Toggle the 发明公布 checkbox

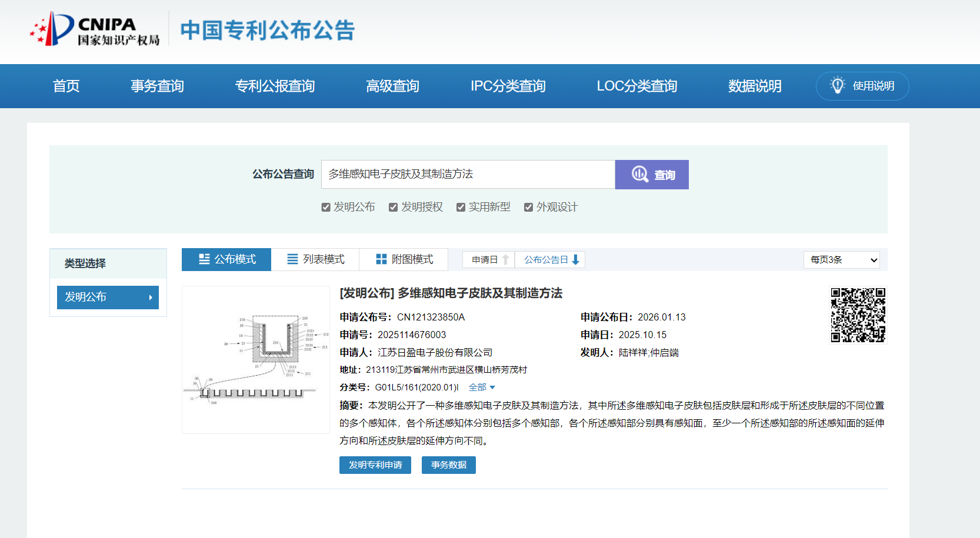tap(326, 207)
